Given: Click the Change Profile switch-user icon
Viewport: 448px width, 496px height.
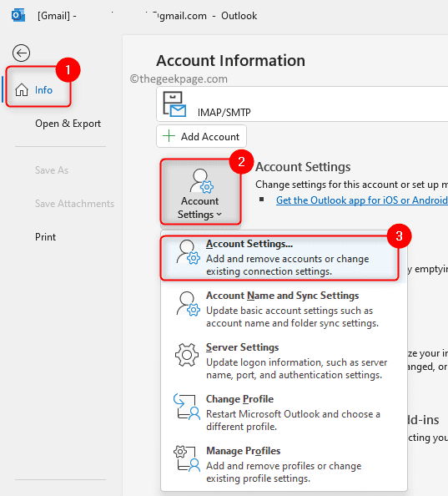Looking at the screenshot, I should point(187,407).
